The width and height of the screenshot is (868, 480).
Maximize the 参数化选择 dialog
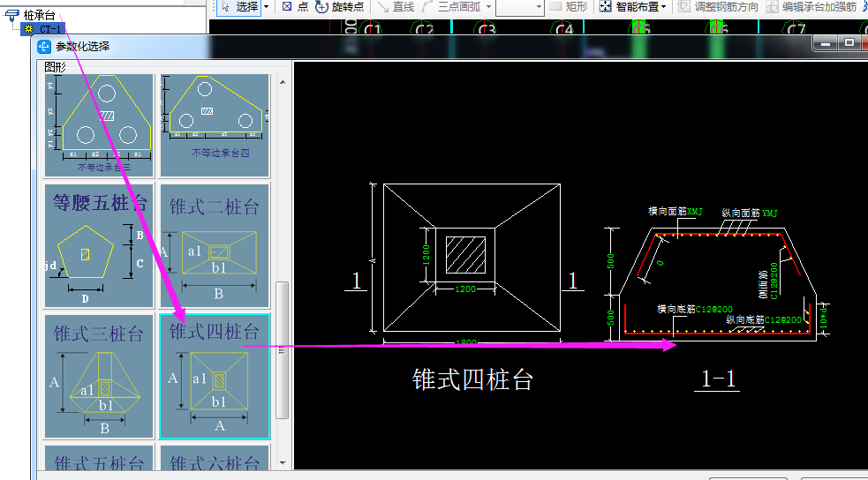coord(849,43)
